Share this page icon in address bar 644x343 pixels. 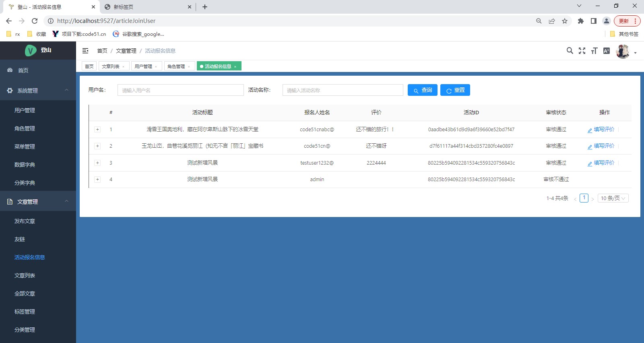click(552, 21)
